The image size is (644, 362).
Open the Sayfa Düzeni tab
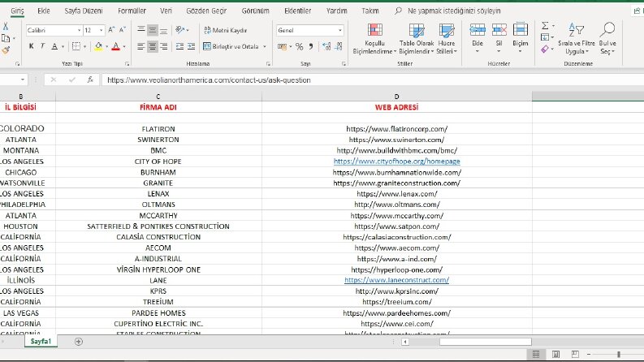(x=84, y=11)
